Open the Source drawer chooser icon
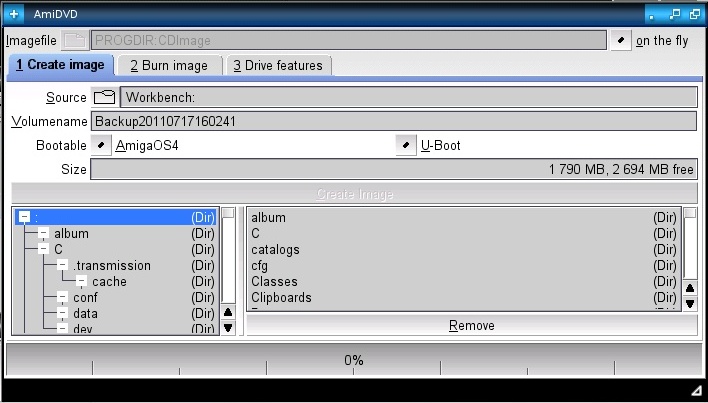The image size is (708, 403). (105, 97)
